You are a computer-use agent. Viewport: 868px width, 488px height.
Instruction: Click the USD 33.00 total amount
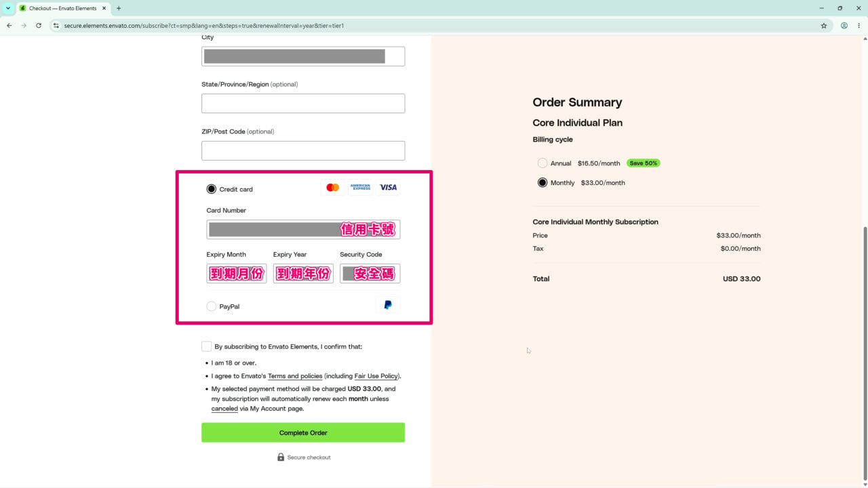742,279
